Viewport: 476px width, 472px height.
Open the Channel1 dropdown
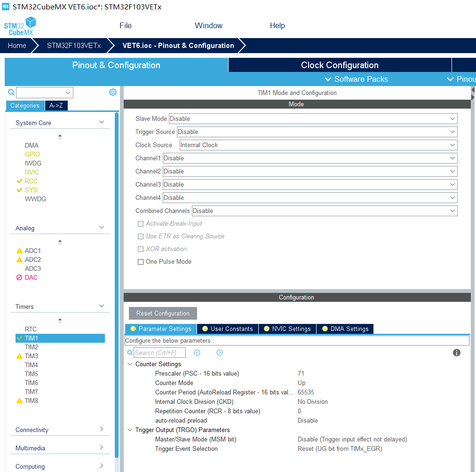tap(310, 158)
